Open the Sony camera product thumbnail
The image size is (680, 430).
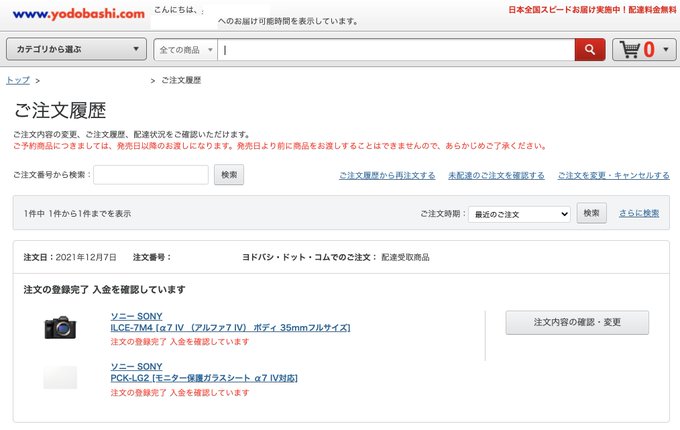60,327
